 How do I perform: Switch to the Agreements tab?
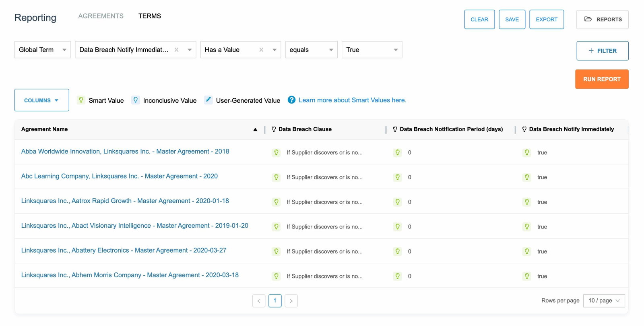101,16
